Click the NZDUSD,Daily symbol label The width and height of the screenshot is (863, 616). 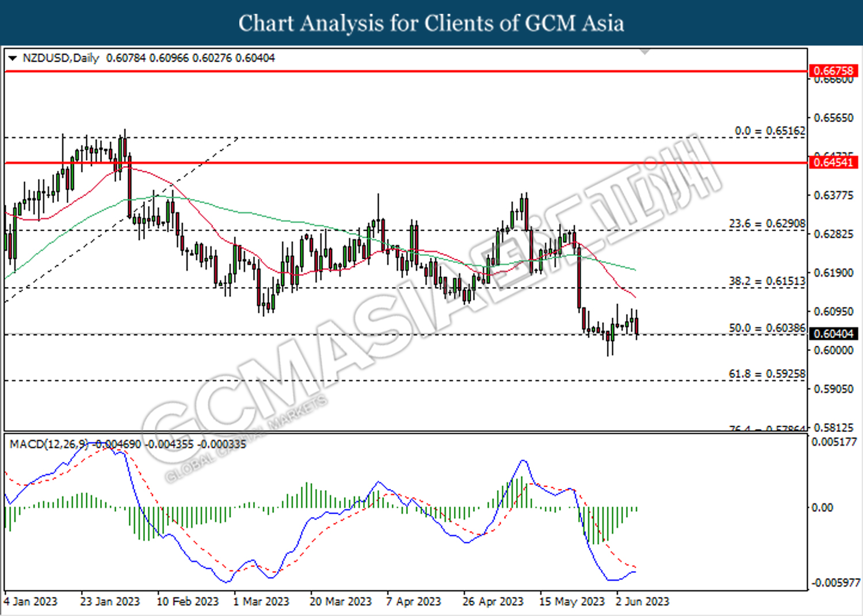[x=61, y=58]
